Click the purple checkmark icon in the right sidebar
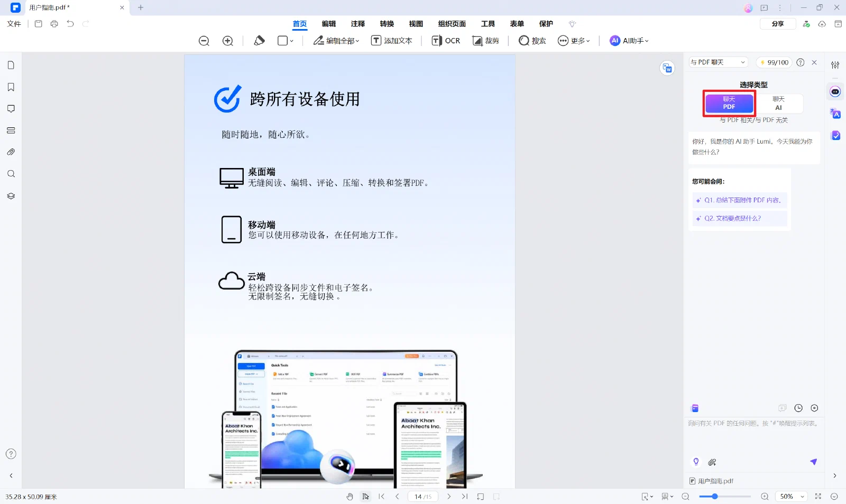This screenshot has width=846, height=504. point(835,135)
